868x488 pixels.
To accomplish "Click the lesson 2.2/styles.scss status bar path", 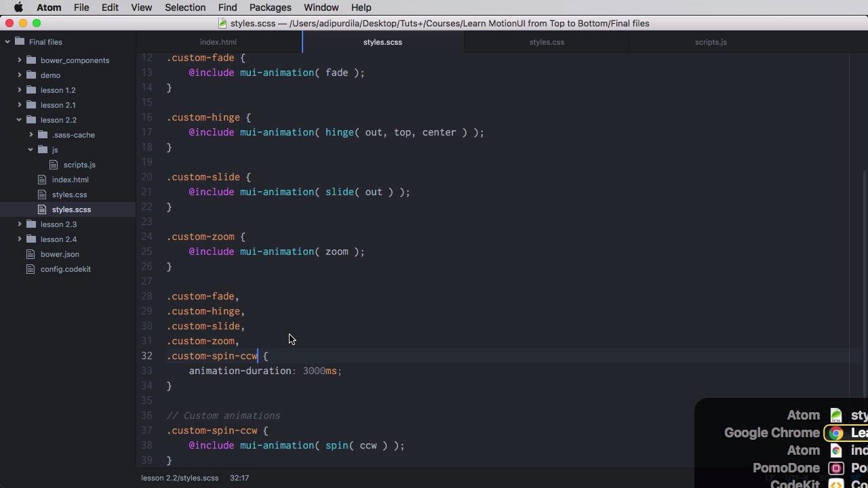I will pyautogui.click(x=180, y=478).
